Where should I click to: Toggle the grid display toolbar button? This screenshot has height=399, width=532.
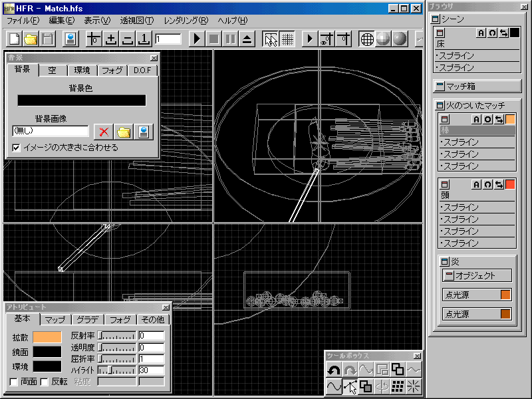[287, 39]
